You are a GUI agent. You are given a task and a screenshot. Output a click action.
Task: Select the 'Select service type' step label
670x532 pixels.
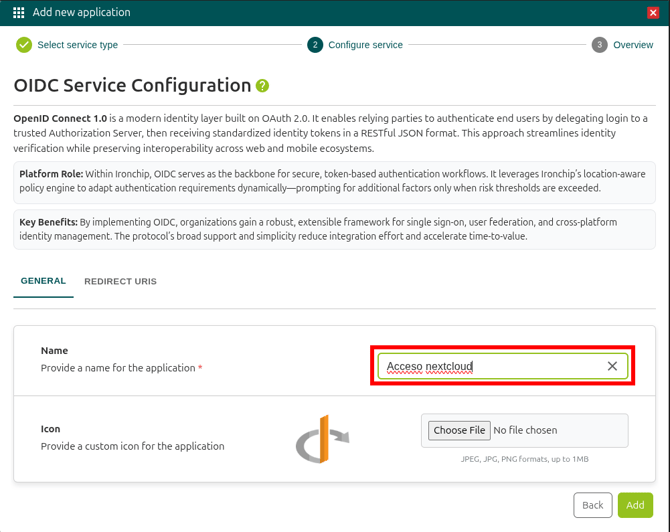[x=77, y=45]
